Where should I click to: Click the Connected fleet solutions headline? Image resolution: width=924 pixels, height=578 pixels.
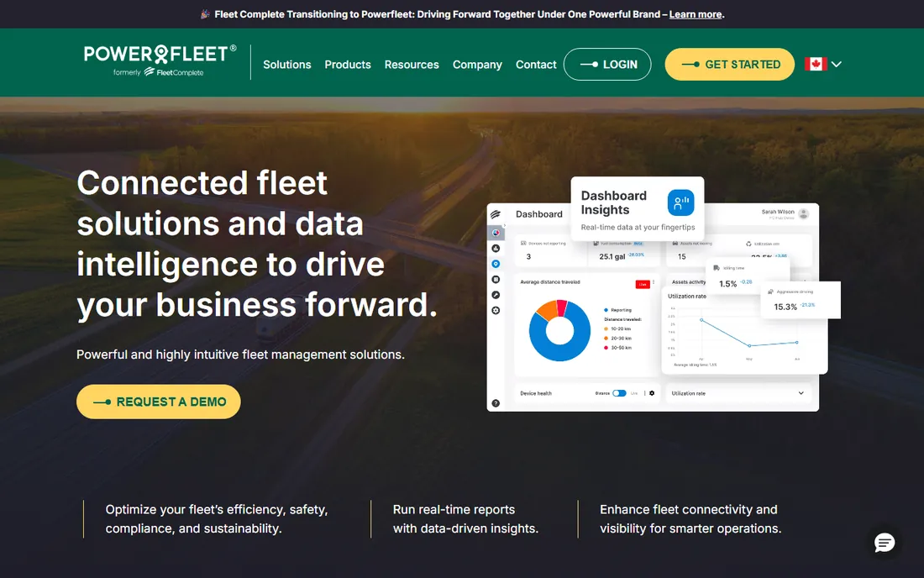[257, 244]
